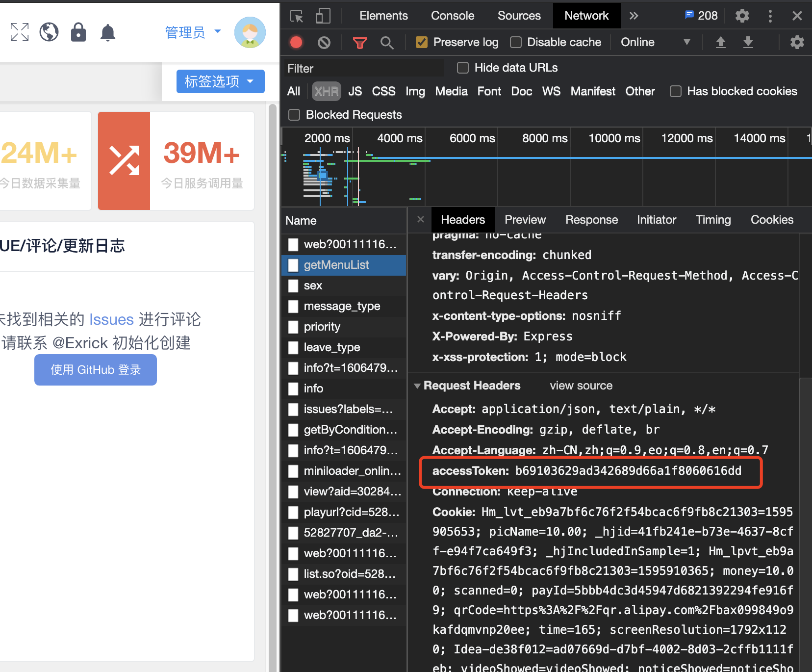Collapse the Request Headers section

(x=417, y=386)
